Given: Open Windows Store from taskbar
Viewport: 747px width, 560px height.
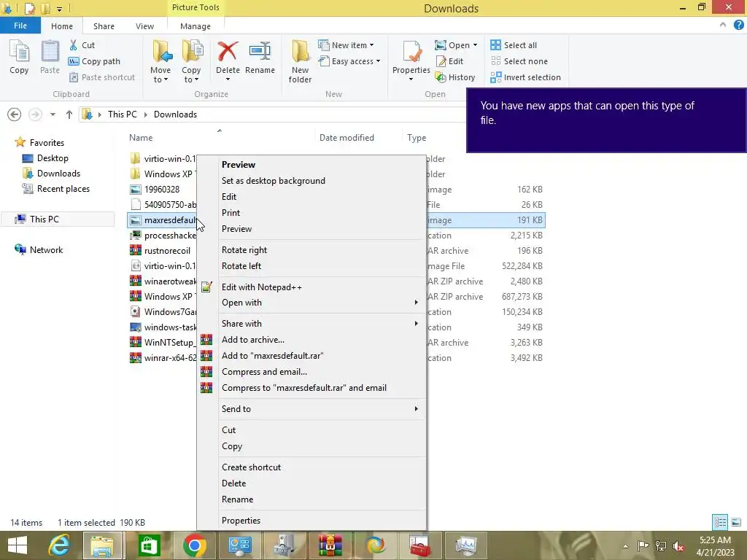Looking at the screenshot, I should (x=149, y=545).
